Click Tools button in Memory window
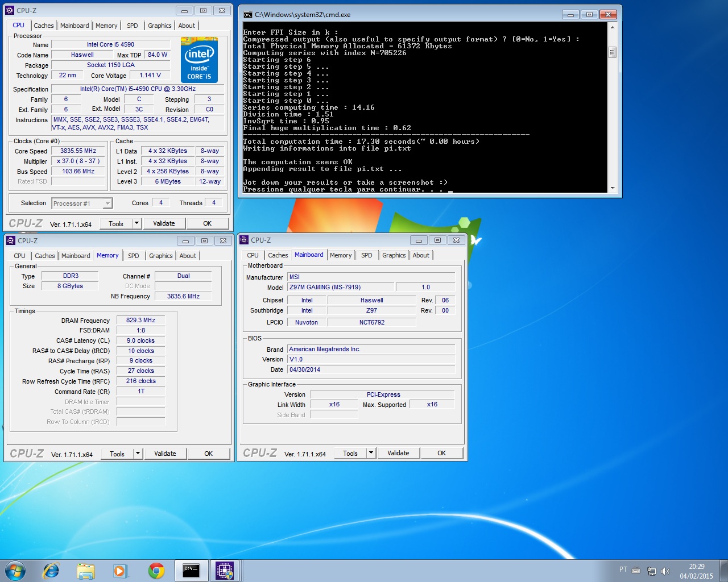 117,454
